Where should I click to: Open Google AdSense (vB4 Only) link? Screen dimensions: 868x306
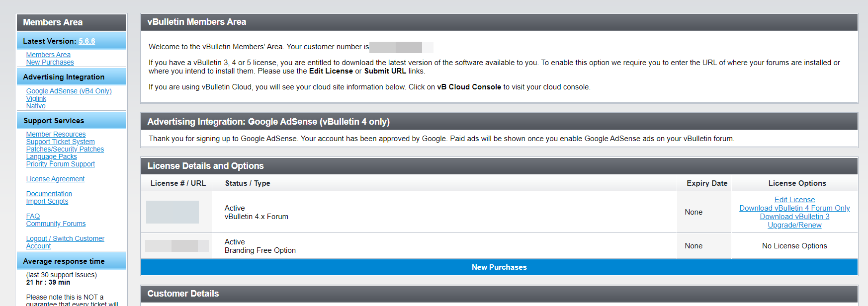pos(69,91)
